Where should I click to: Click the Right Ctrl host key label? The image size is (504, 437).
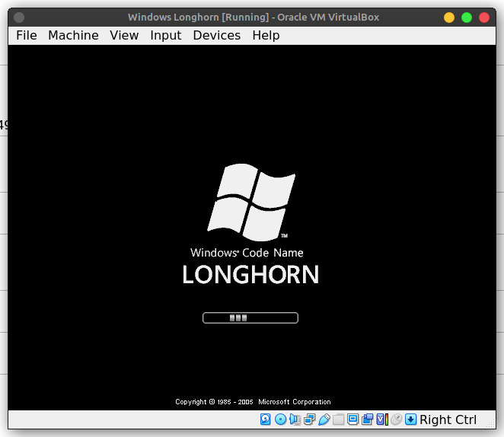point(448,419)
